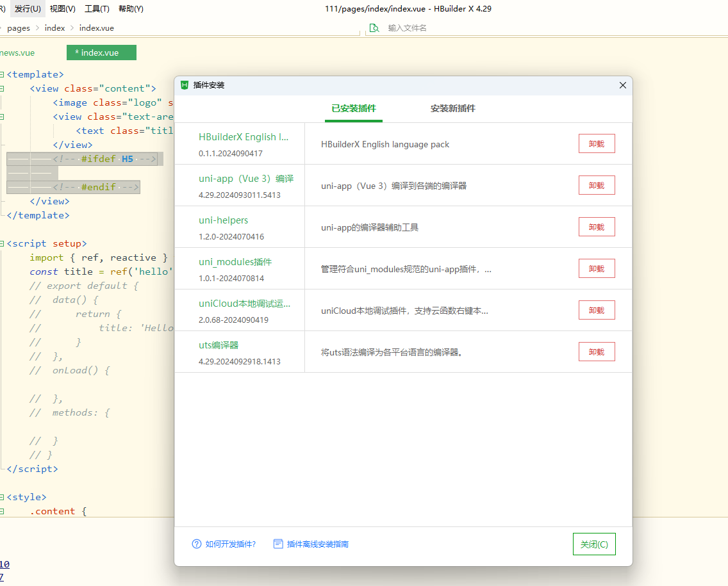Switch to the 安装新插件 tab
The height and width of the screenshot is (586, 728).
point(452,109)
